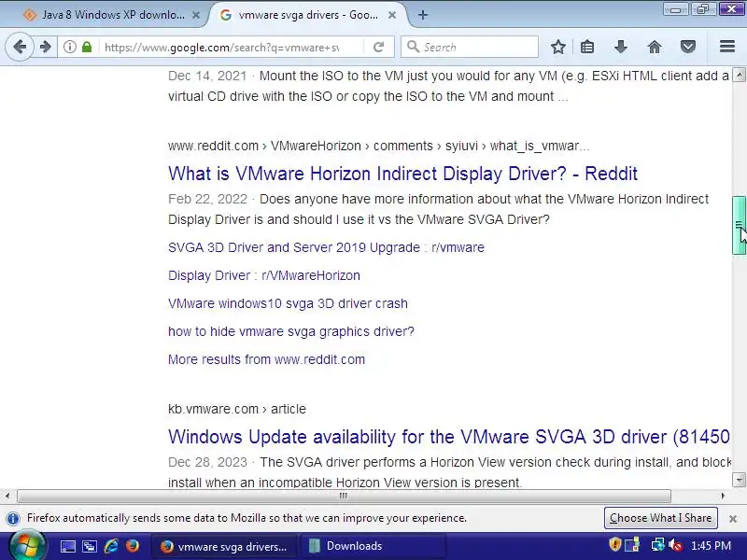This screenshot has width=747, height=560.
Task: Open the Windows Start button
Action: tap(27, 546)
